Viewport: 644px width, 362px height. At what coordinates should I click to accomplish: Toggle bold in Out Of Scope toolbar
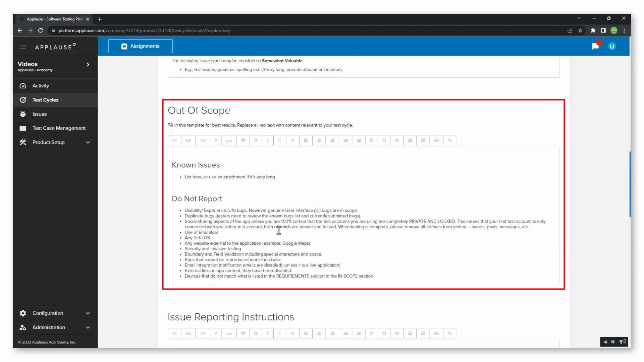(x=256, y=140)
